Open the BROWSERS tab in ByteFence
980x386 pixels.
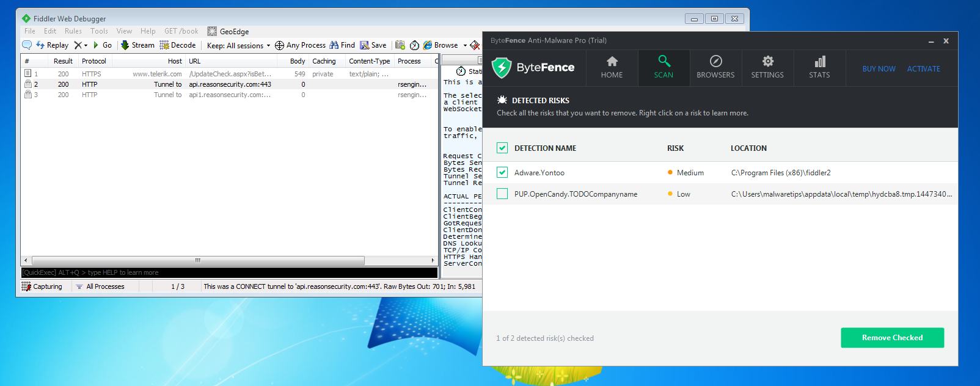pyautogui.click(x=715, y=67)
